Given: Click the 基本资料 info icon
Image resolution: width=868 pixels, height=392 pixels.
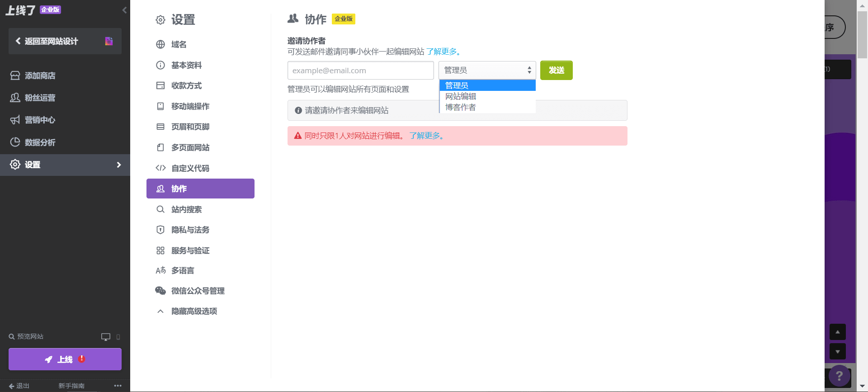Looking at the screenshot, I should coord(160,65).
